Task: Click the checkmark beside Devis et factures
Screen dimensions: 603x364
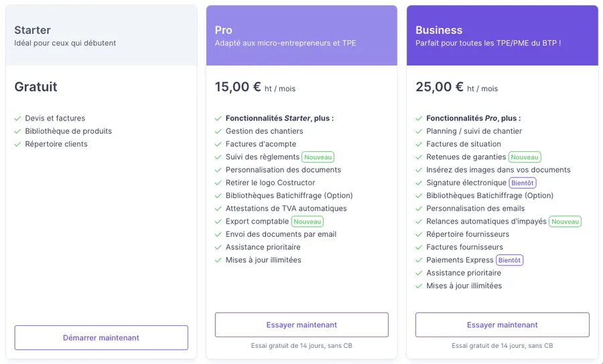Action: [17, 118]
